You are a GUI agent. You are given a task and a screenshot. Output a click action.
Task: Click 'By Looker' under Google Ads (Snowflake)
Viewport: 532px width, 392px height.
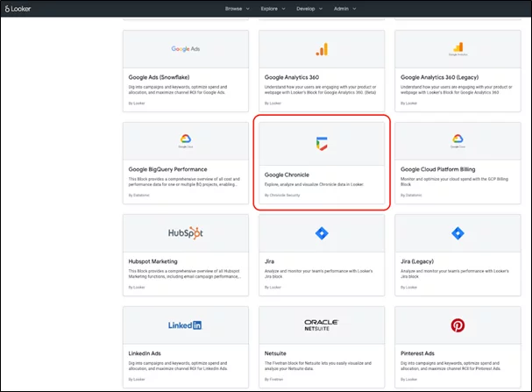137,103
